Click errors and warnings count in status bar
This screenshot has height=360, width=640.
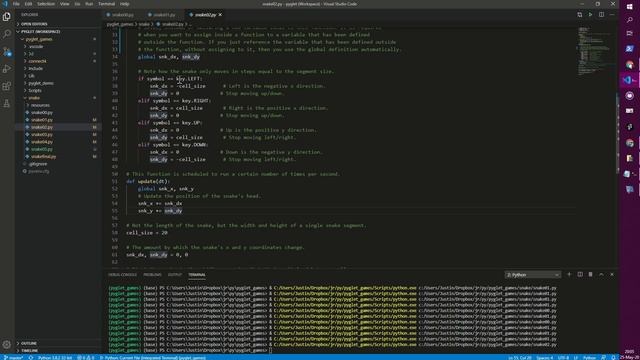click(86, 358)
